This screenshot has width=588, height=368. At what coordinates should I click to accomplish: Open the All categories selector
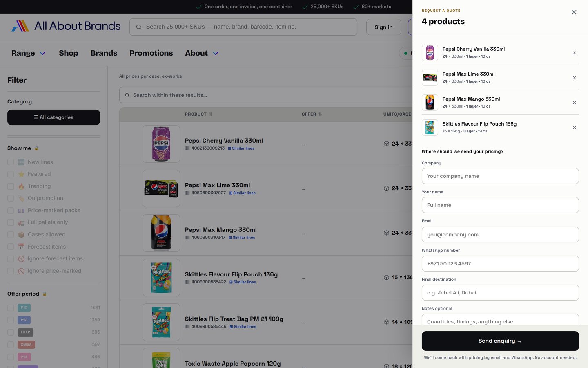(x=53, y=117)
